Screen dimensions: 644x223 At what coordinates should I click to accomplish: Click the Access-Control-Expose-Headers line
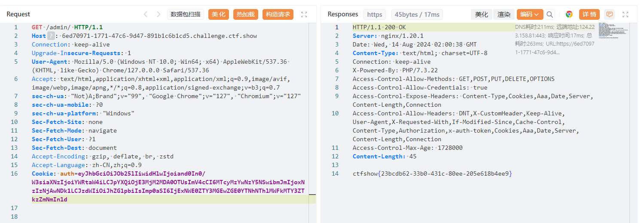coord(473,100)
